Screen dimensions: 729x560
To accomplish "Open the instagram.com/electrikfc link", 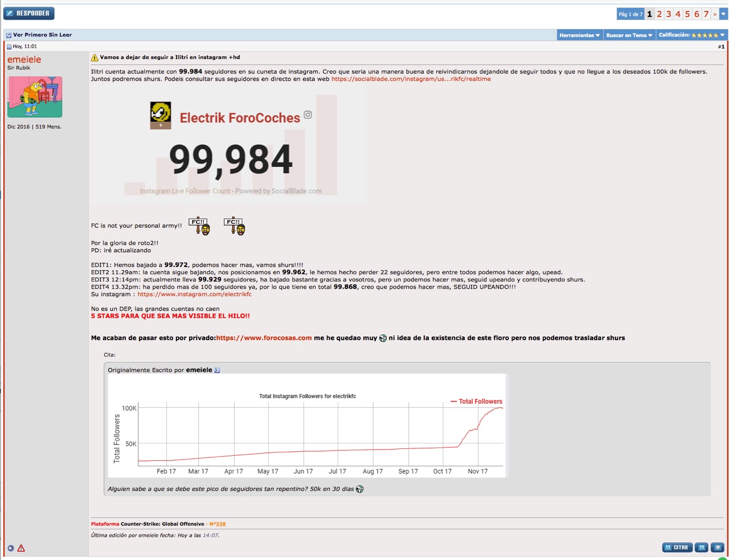I will 194,295.
